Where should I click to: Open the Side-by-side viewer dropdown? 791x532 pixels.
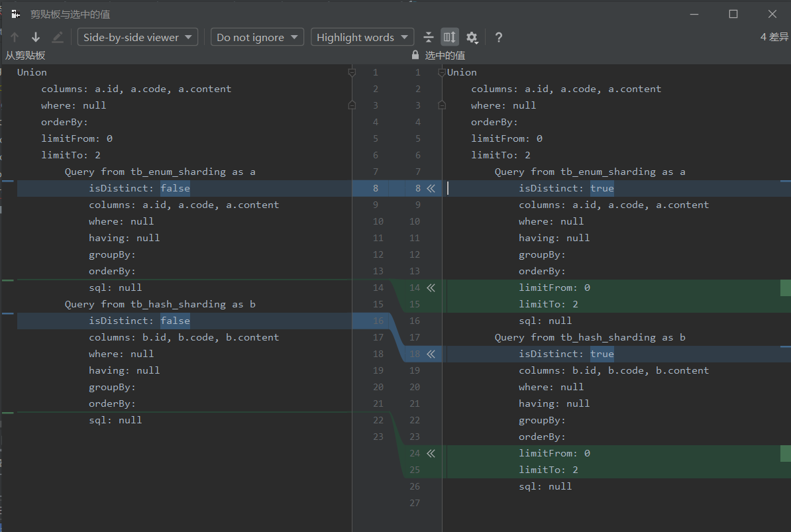point(138,37)
